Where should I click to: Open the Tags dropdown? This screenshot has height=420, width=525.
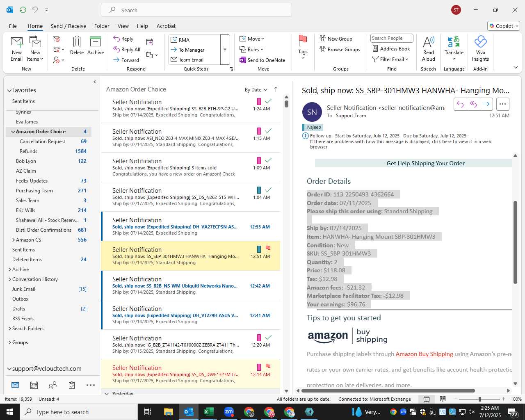tap(303, 47)
